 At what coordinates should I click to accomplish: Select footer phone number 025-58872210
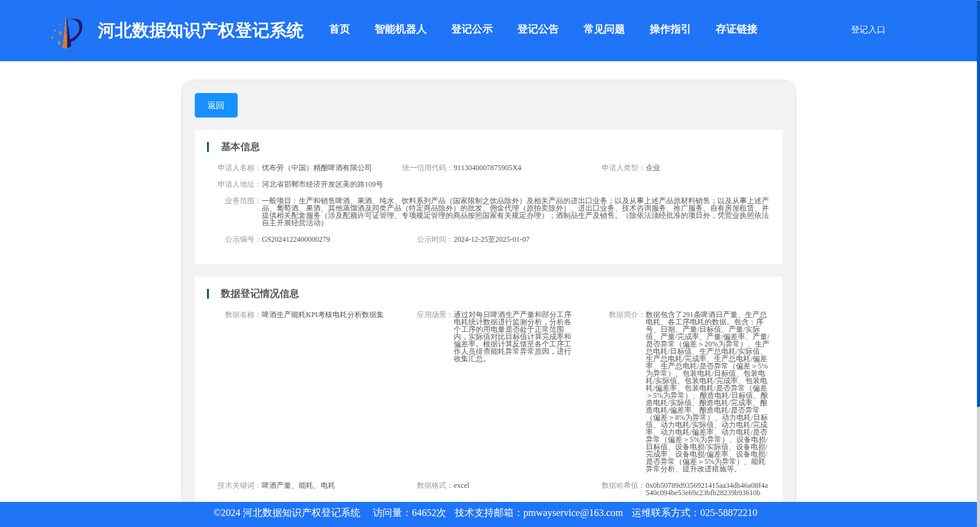coord(728,513)
